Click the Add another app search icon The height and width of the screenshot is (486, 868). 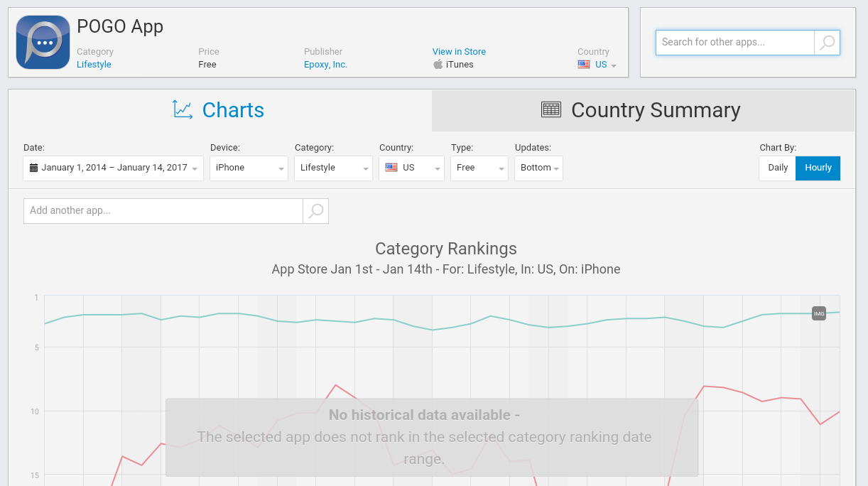point(316,211)
